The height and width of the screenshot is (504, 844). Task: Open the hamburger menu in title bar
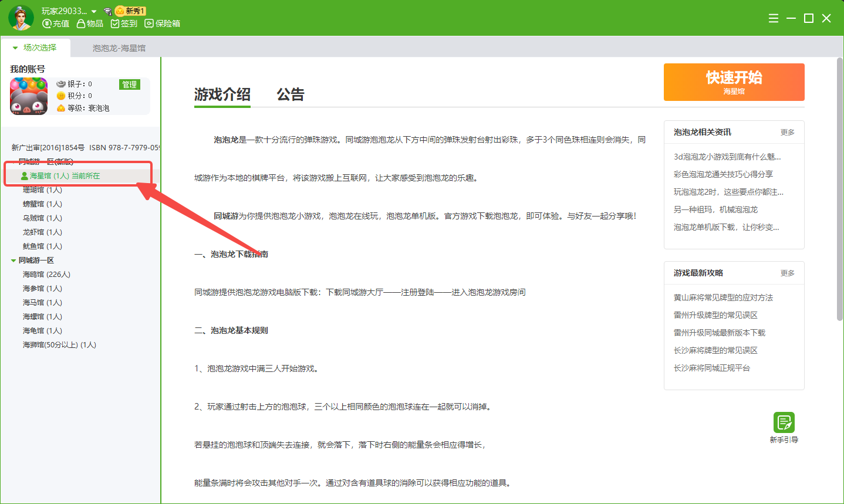[774, 18]
